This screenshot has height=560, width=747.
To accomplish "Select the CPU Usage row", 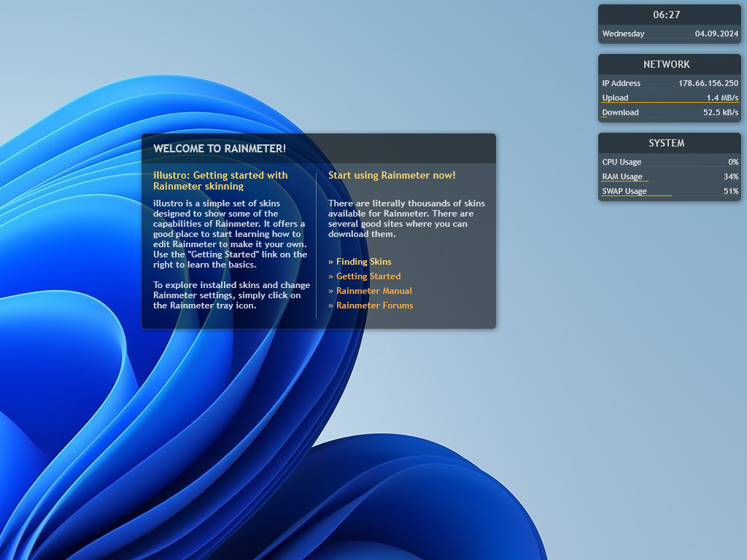I will (670, 162).
